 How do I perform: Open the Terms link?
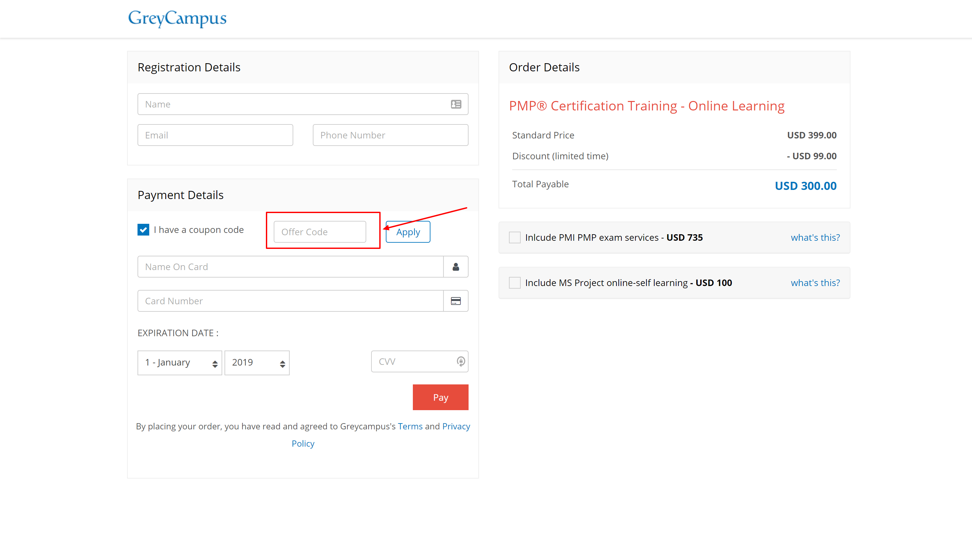tap(410, 426)
